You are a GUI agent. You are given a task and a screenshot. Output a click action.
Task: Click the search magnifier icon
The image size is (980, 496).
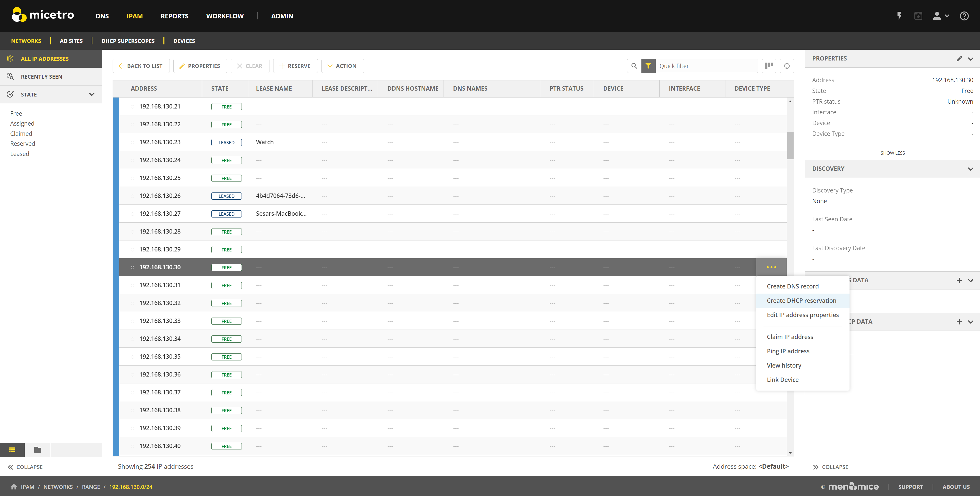[x=634, y=66]
